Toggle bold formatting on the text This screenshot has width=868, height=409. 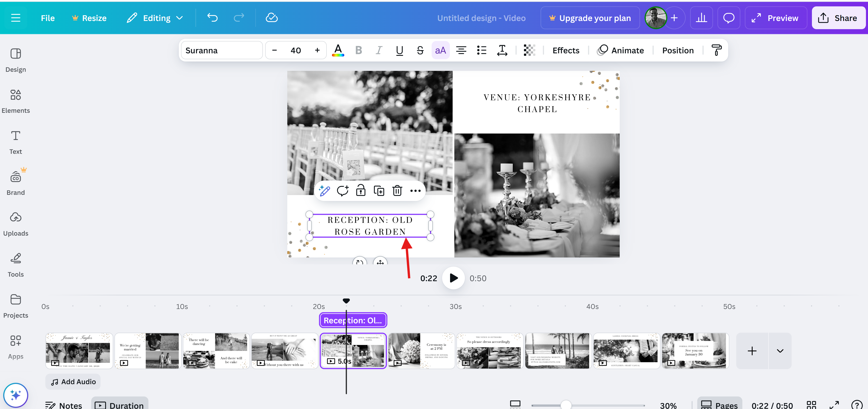pyautogui.click(x=358, y=50)
